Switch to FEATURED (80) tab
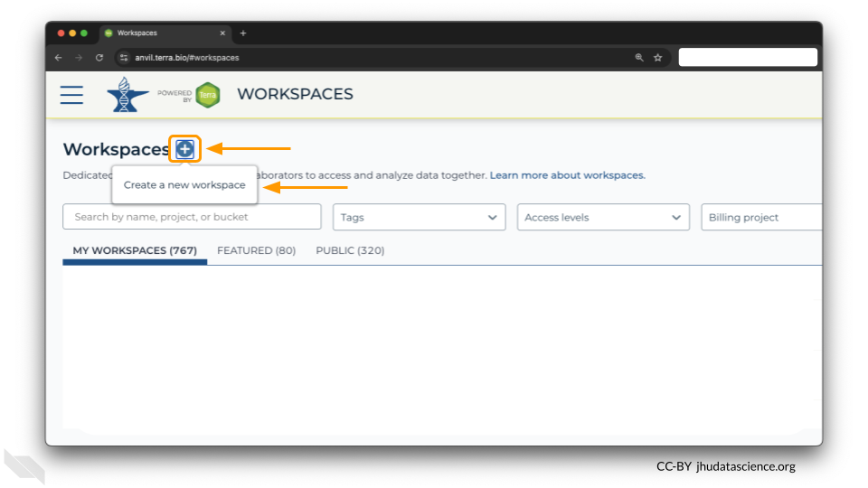This screenshot has height=488, width=868. click(x=256, y=250)
